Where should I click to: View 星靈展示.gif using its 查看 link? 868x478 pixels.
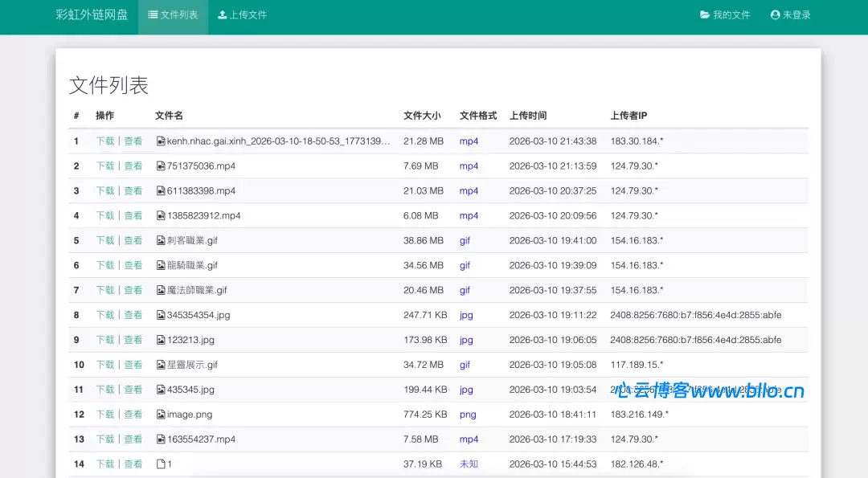pyautogui.click(x=133, y=364)
